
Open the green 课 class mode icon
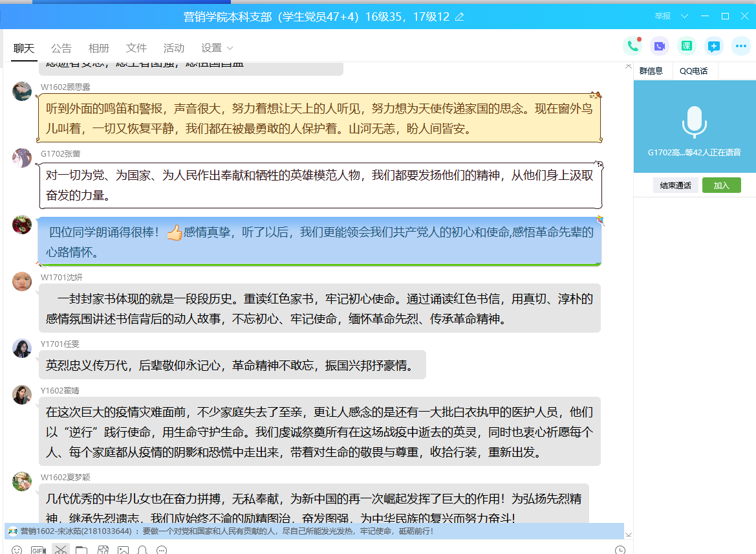tap(686, 46)
